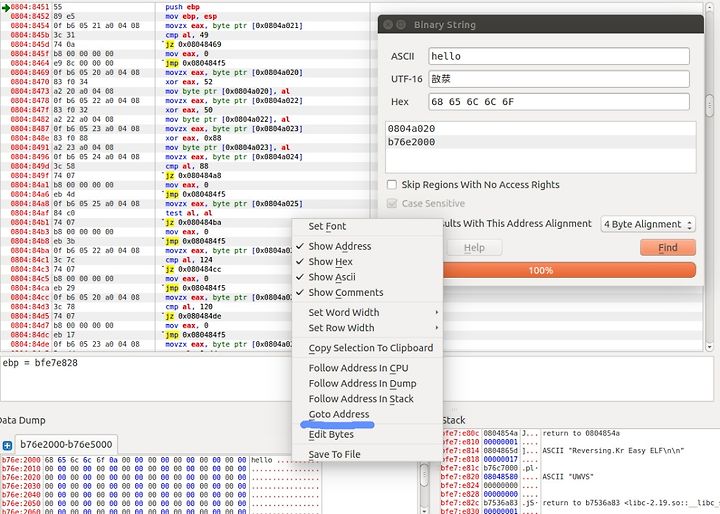Click dump row address b76e:2030

tap(21, 486)
